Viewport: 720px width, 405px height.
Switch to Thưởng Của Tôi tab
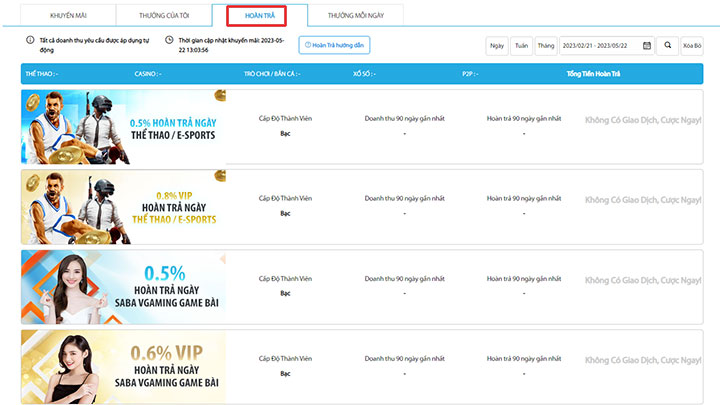coord(164,15)
